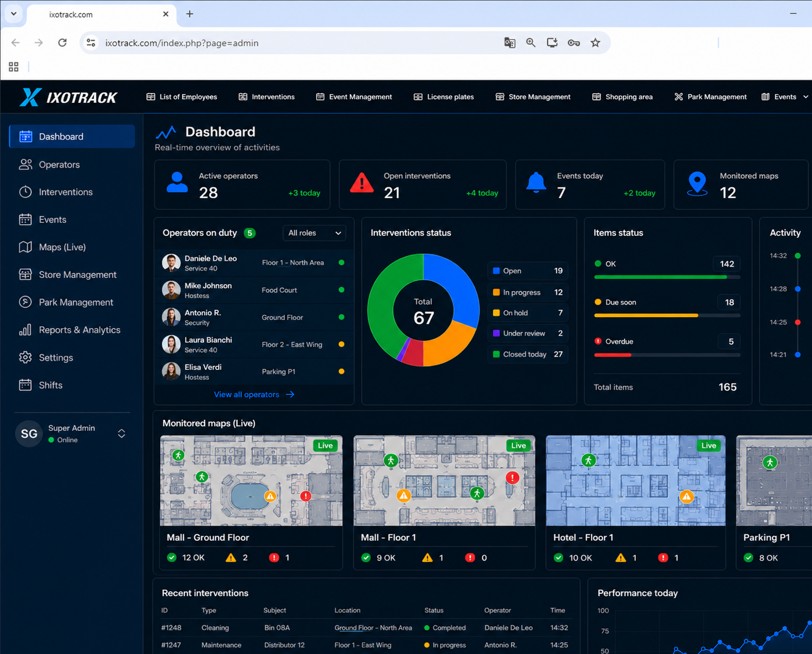Click Laura Bianchi's avatar photo
The width and height of the screenshot is (812, 654).
pos(171,344)
